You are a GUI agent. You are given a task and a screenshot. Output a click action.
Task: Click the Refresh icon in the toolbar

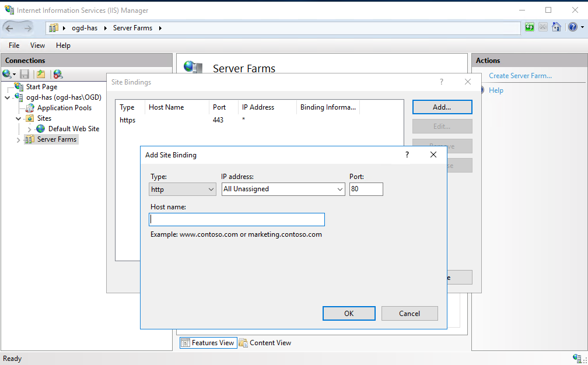(529, 27)
